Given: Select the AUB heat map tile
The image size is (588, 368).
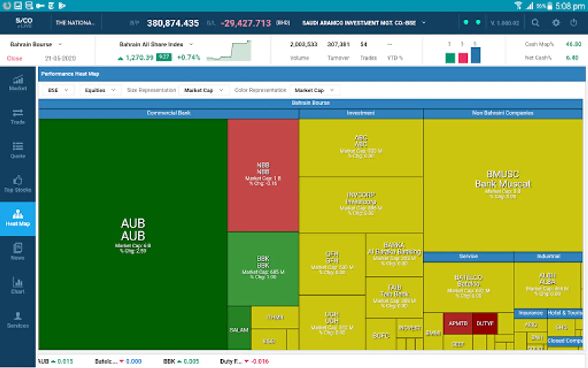Looking at the screenshot, I should 133,234.
